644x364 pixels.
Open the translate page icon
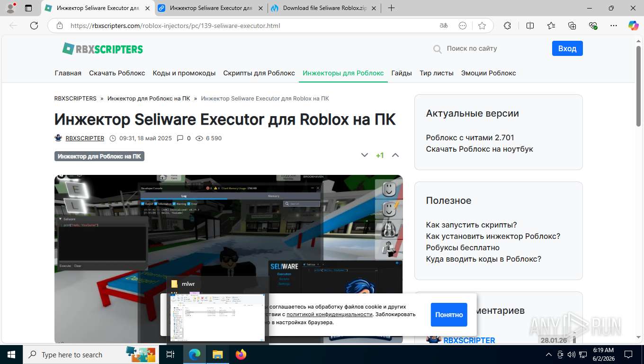point(444,26)
